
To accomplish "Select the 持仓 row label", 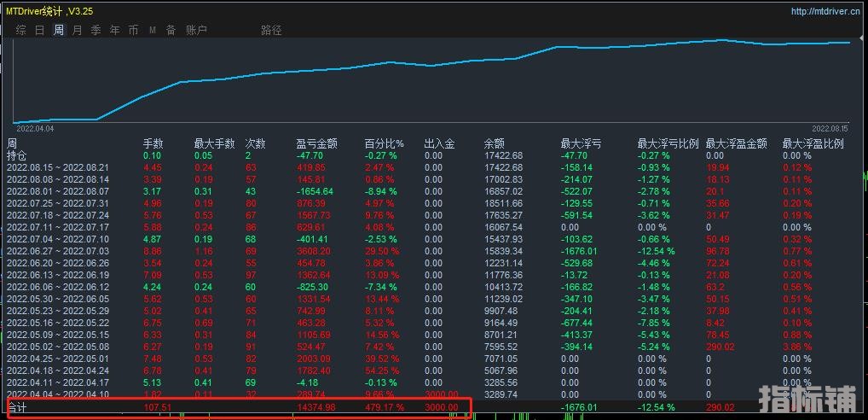I will (x=17, y=155).
